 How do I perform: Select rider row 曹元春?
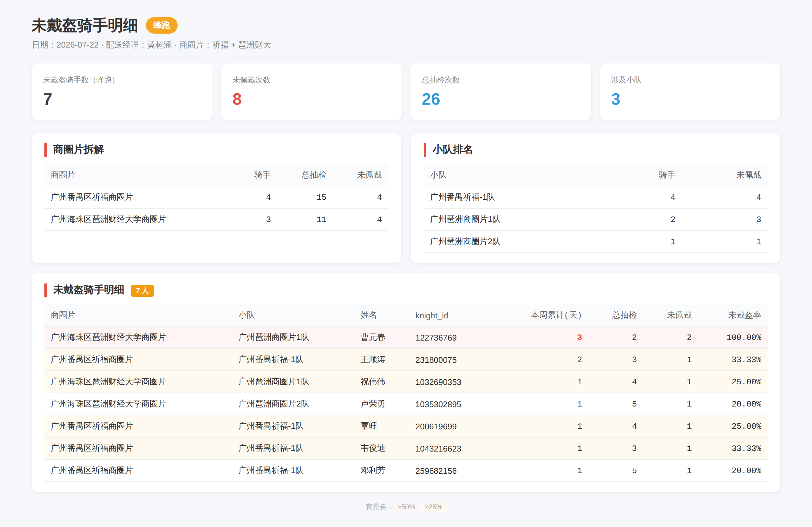tap(406, 337)
